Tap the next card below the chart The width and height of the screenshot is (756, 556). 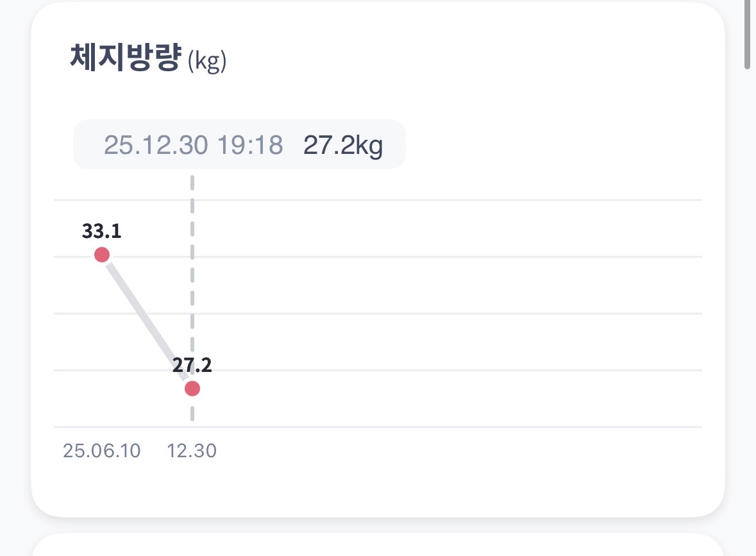pos(378,545)
